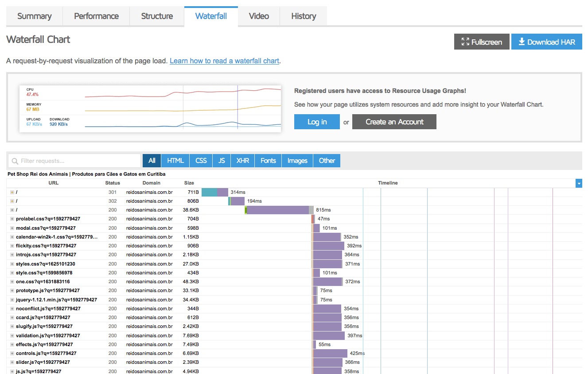Expand the effects.js request row
Viewport: 588px width, 374px height.
[12, 344]
